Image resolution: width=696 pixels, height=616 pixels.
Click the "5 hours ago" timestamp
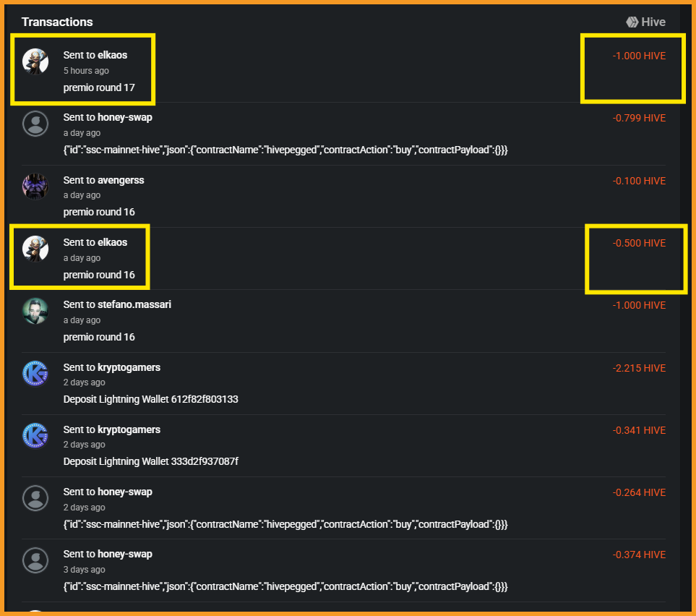pos(86,71)
